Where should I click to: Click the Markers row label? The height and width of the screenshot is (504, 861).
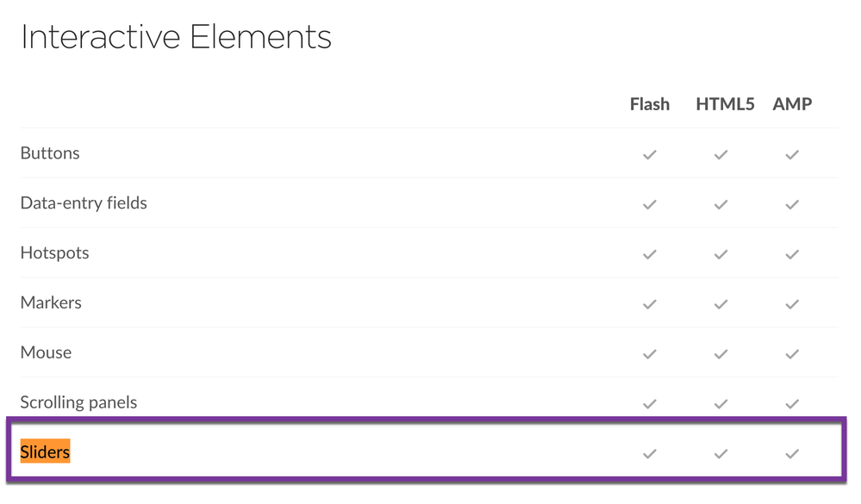pyautogui.click(x=51, y=302)
